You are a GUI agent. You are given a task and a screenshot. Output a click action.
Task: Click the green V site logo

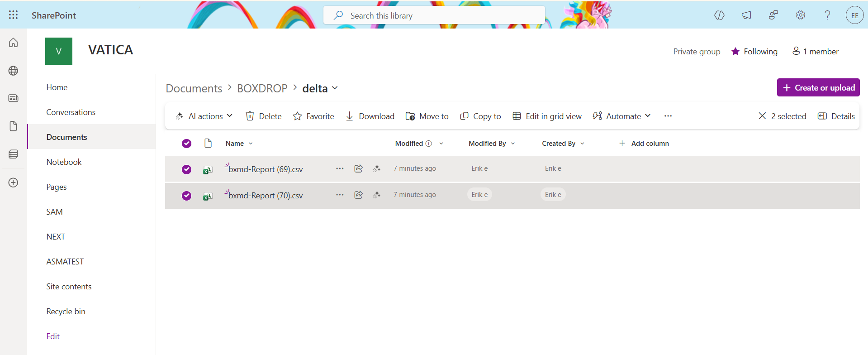[59, 51]
